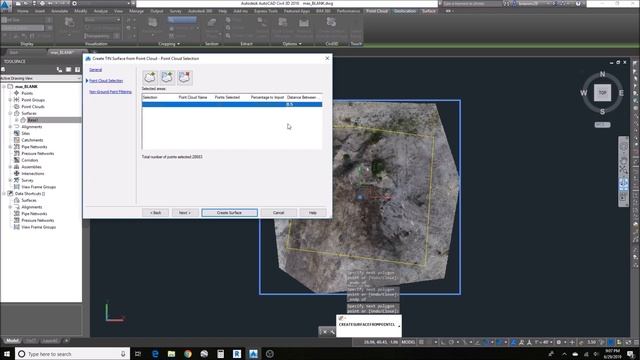Click the N direction on the ViewCube compass
The image size is (640, 360).
pos(602,74)
